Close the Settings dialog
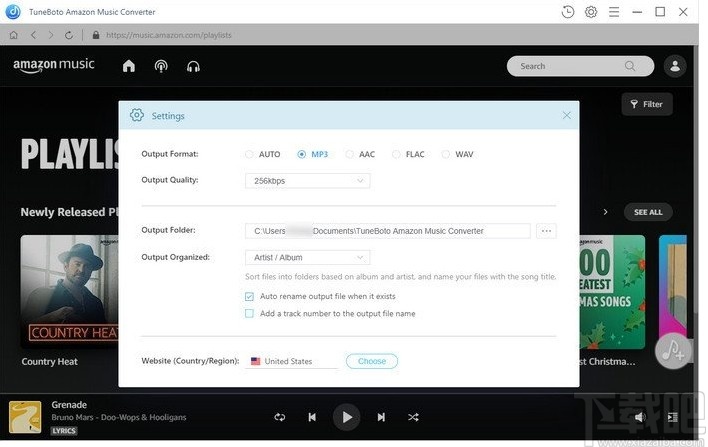The image size is (708, 447). pos(567,116)
